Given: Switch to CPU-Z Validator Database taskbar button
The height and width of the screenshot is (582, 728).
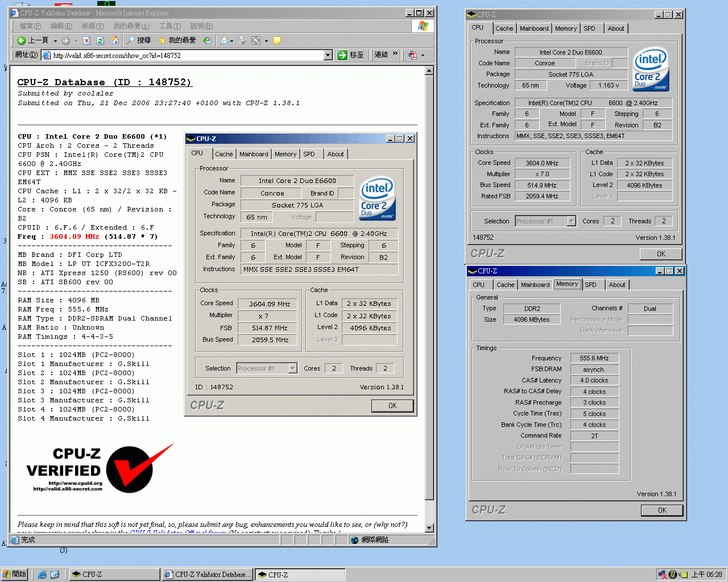Looking at the screenshot, I should click(x=207, y=575).
